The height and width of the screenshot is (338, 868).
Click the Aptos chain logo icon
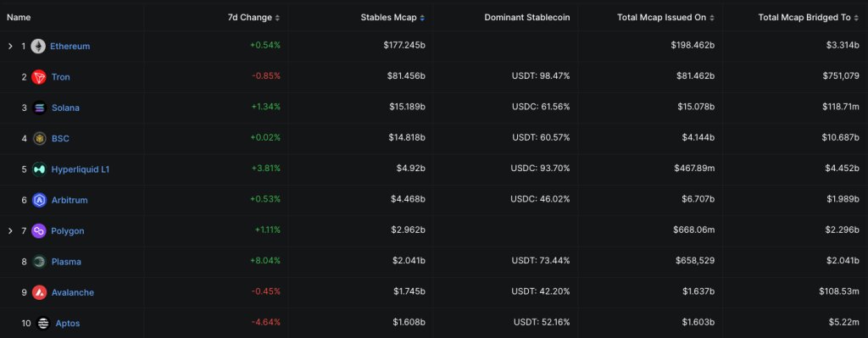[x=43, y=323]
